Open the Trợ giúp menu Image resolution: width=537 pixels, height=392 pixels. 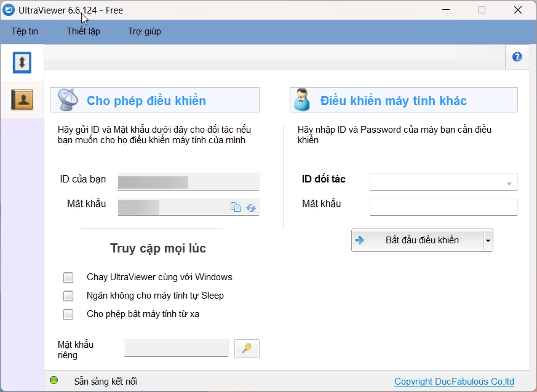click(x=145, y=31)
